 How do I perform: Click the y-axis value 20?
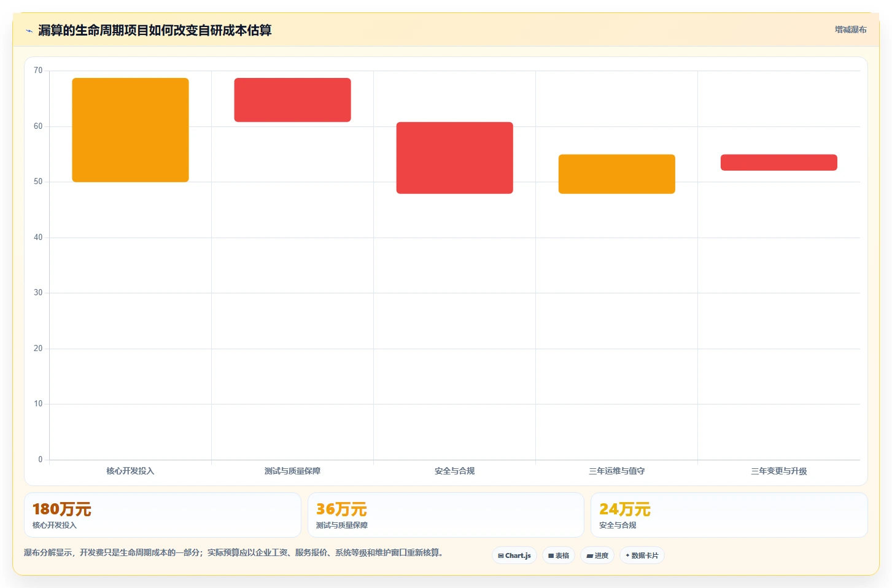click(x=38, y=349)
